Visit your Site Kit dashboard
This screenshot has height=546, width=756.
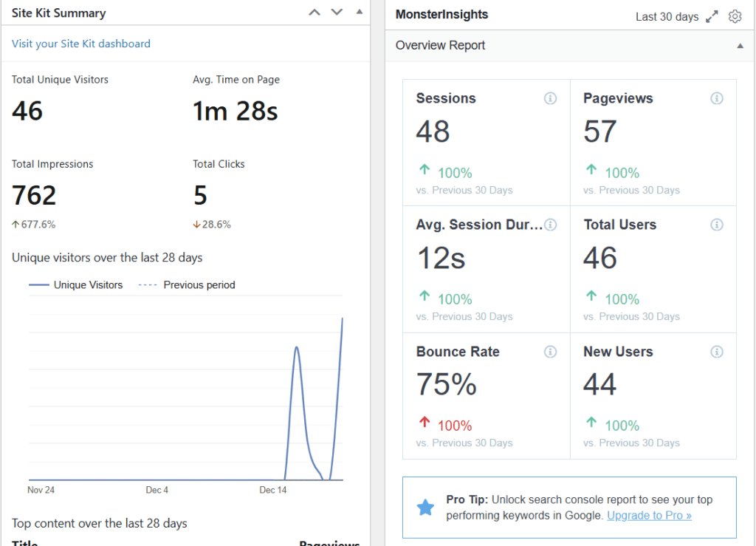click(x=80, y=44)
